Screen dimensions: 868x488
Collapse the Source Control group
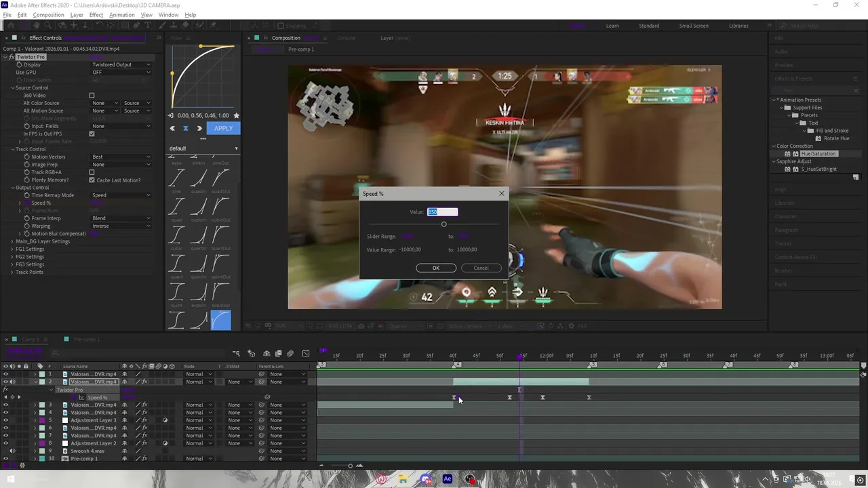12,87
